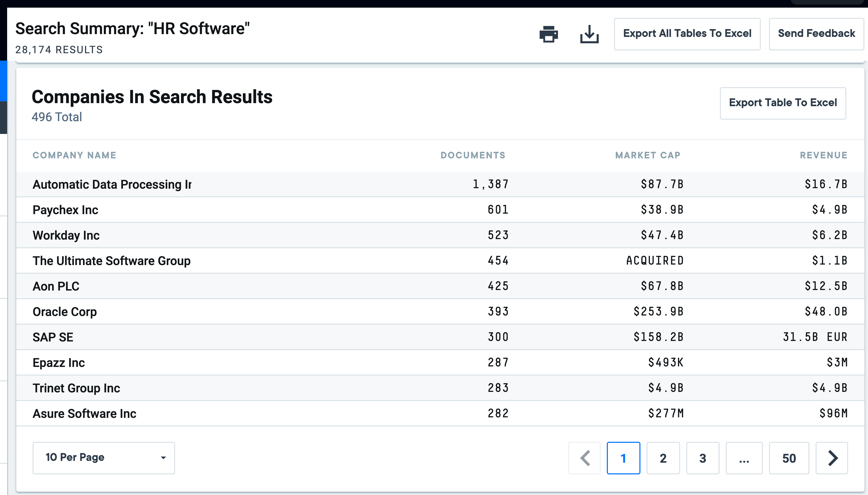Click the 1,387 documents count
The image size is (868, 495).
click(491, 184)
